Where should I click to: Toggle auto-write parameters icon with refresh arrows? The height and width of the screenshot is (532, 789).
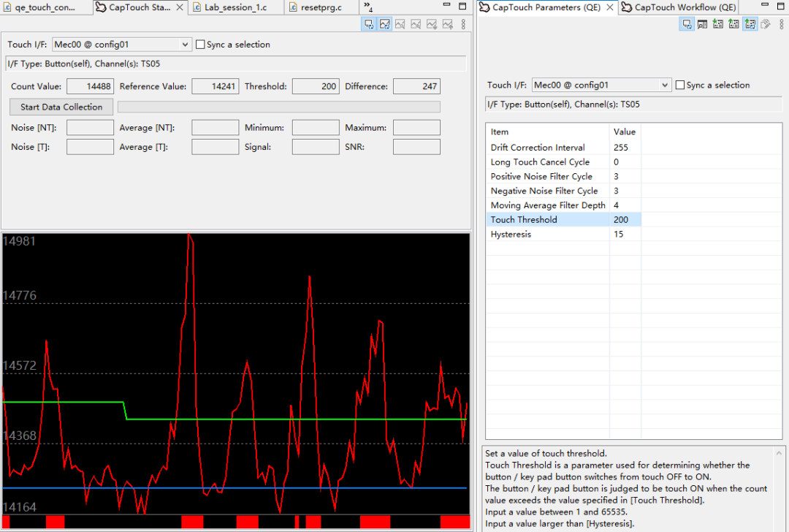click(x=750, y=24)
